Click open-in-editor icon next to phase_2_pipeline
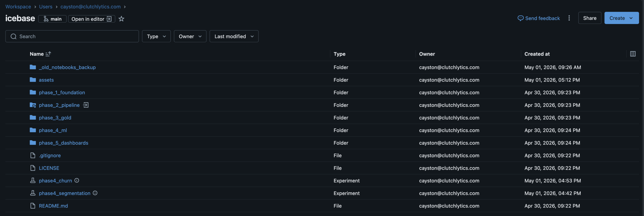 (x=86, y=105)
